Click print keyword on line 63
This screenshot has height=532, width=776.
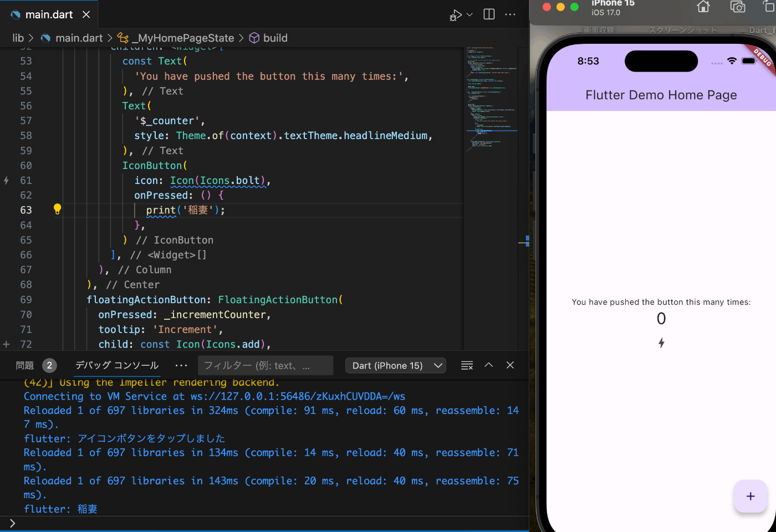tap(161, 210)
